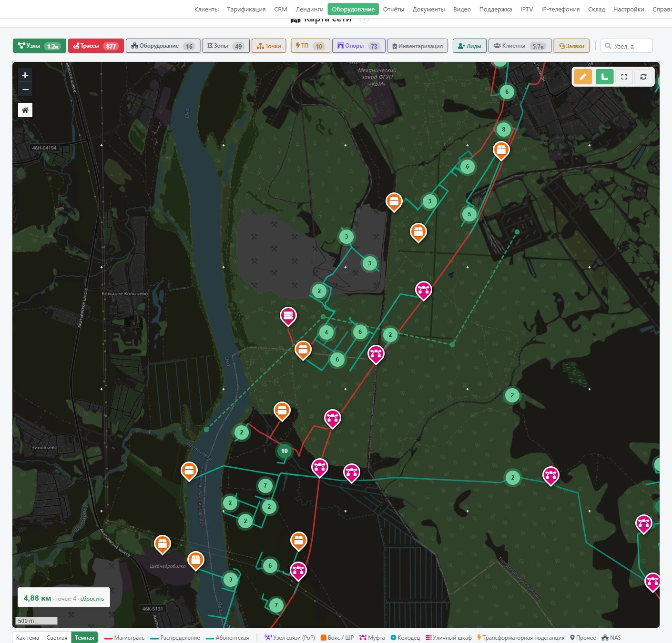Select the Как тема map theme option
Viewport: 672px width, 643px height.
[28, 638]
